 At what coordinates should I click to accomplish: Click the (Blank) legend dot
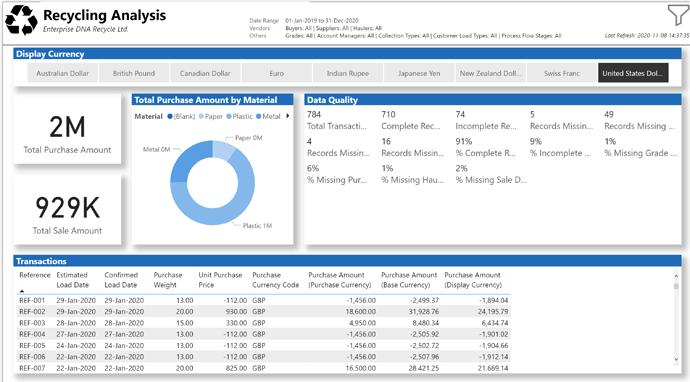[x=170, y=117]
